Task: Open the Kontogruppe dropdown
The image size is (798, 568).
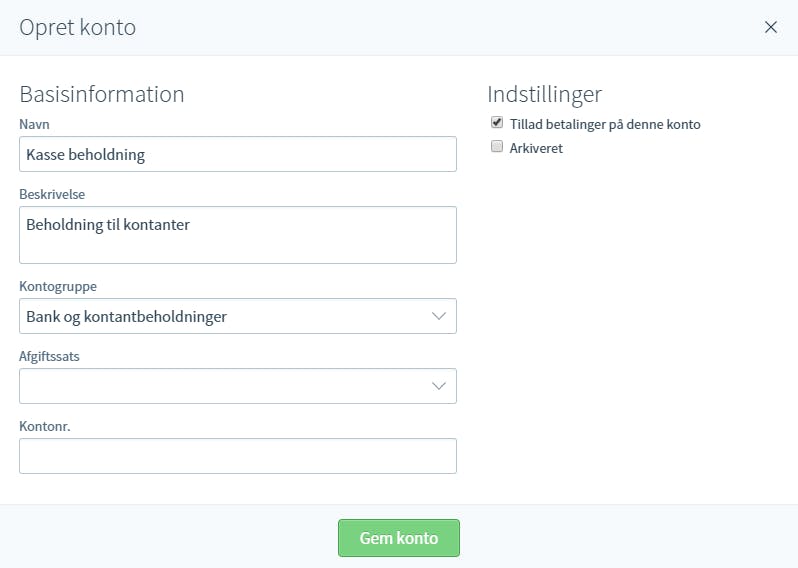Action: [x=238, y=316]
